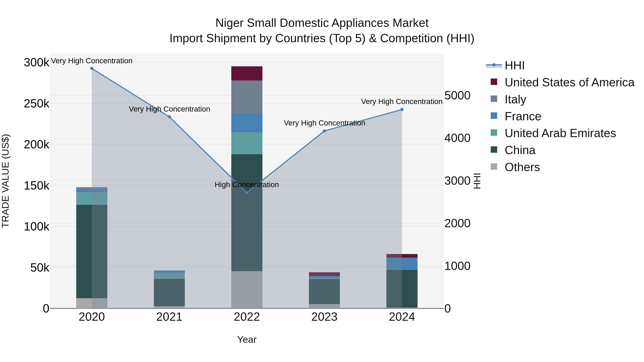
Task: Click the HHI data point for 2023
Action: click(x=325, y=131)
